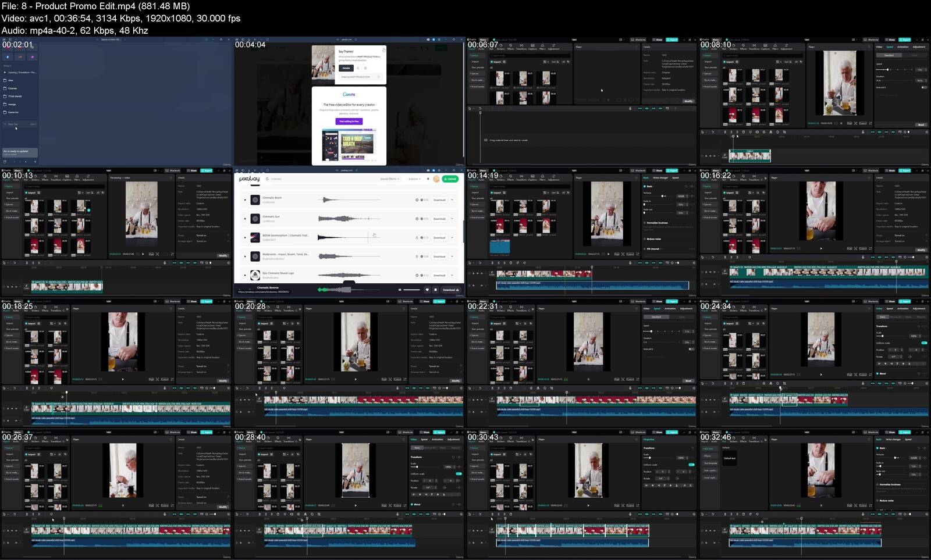Open the Explore dropdown on Pixabay

tap(415, 179)
